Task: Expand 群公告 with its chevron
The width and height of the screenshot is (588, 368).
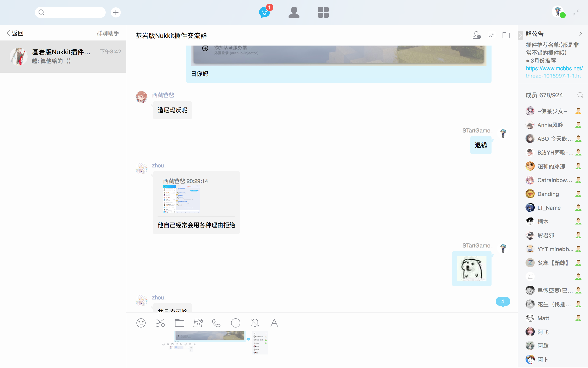Action: click(x=580, y=34)
